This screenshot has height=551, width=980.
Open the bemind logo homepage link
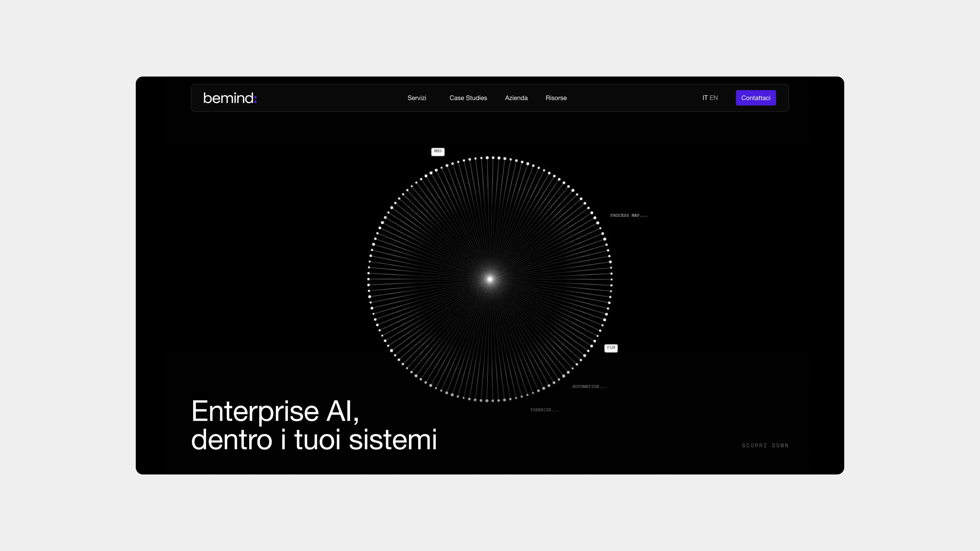pyautogui.click(x=230, y=98)
